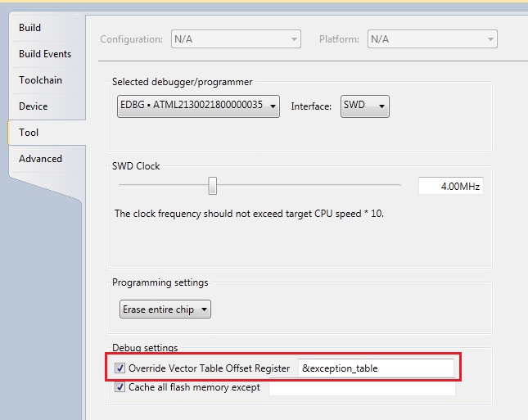Open the Configuration dropdown
528x420 pixels.
[x=236, y=39]
